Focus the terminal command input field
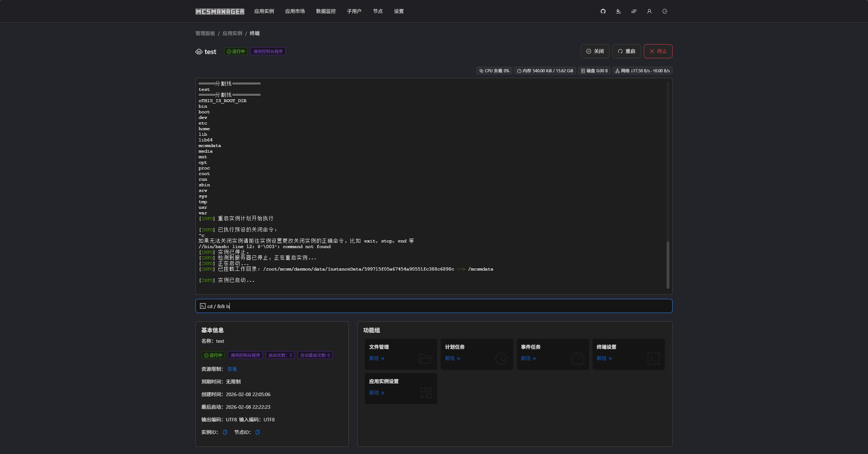The image size is (868, 454). 434,306
